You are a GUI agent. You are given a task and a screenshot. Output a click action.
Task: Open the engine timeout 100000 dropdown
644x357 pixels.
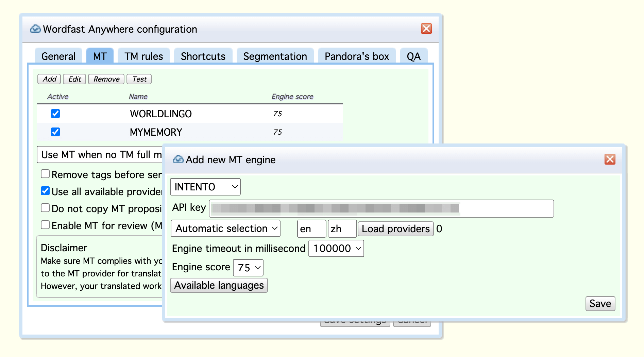coord(336,249)
